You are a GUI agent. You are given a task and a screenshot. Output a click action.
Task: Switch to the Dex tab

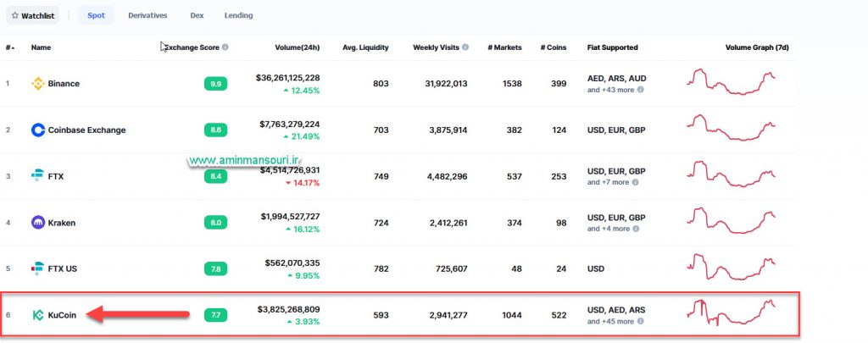click(197, 15)
